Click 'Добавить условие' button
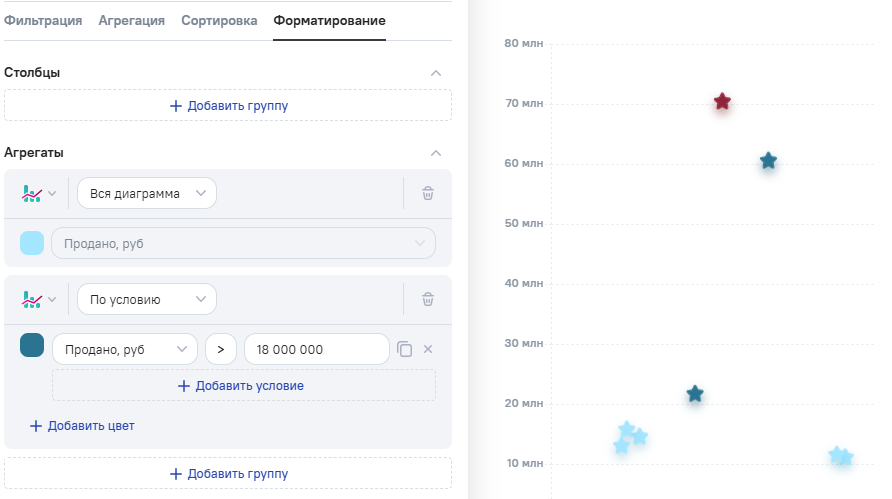892x499 pixels. click(x=243, y=385)
